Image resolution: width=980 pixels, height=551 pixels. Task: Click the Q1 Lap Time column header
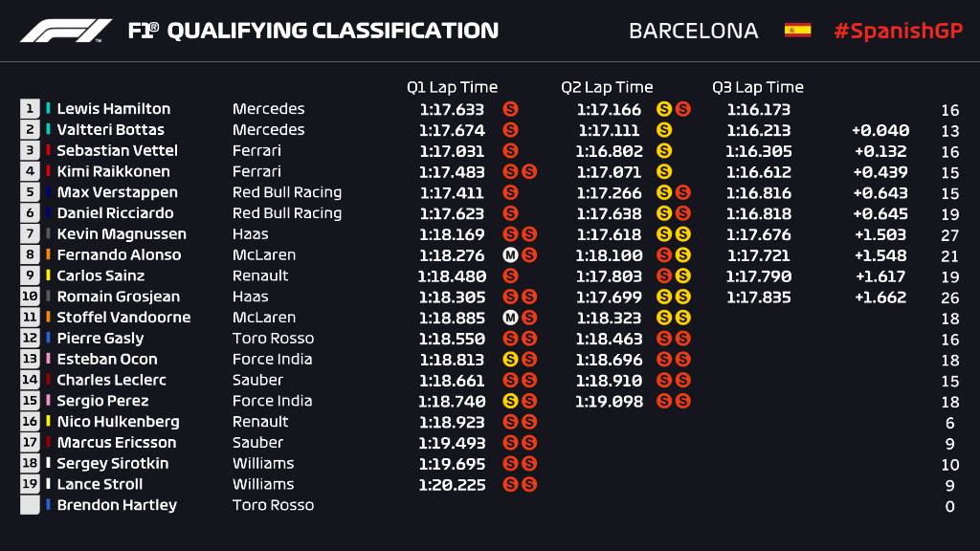pyautogui.click(x=452, y=87)
